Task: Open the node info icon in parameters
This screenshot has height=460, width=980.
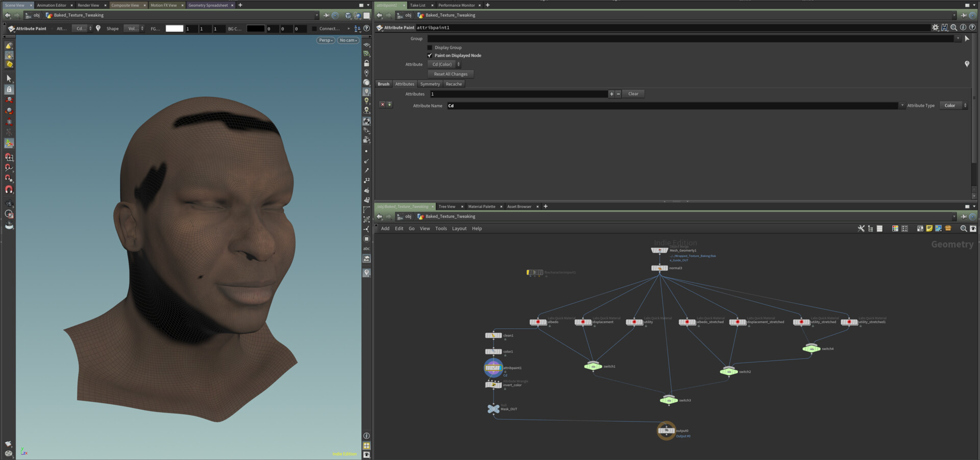Action: click(x=963, y=28)
